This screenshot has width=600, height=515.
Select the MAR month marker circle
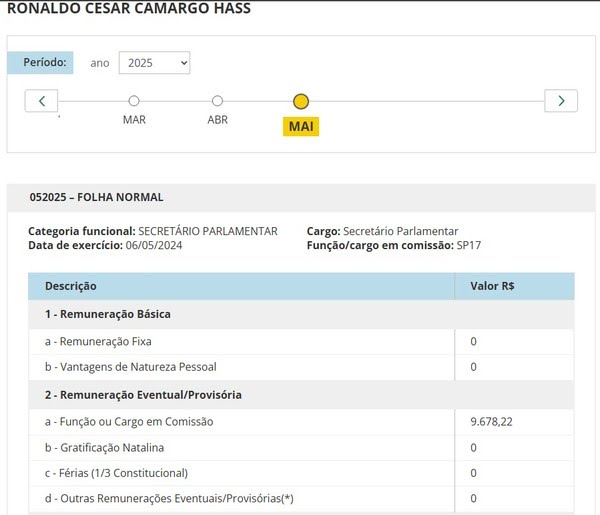click(134, 101)
